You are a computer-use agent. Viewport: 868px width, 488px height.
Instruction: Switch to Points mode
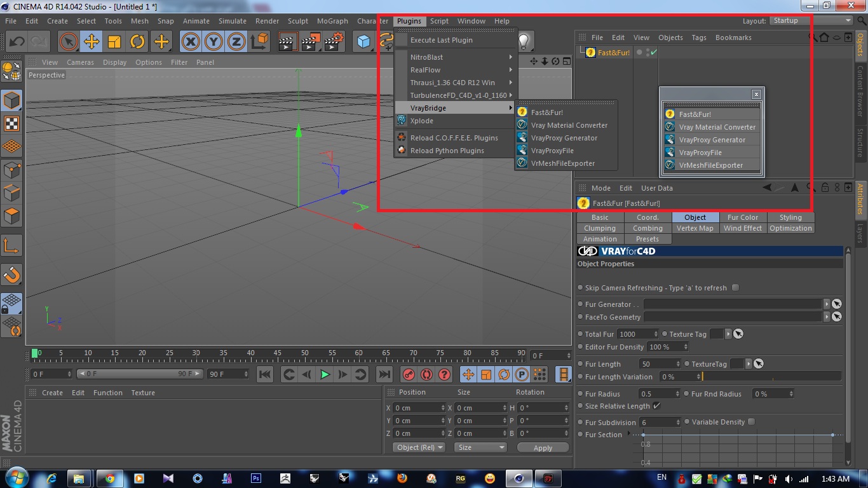[12, 170]
